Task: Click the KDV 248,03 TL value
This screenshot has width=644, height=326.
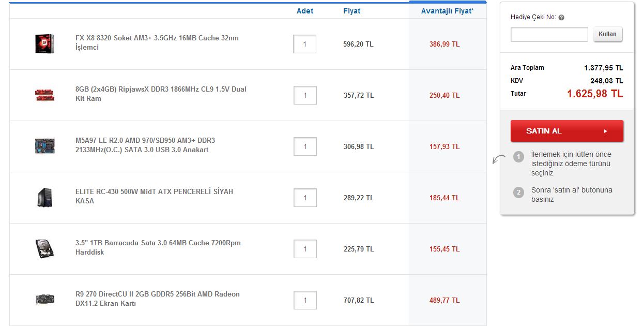Action: click(x=607, y=81)
